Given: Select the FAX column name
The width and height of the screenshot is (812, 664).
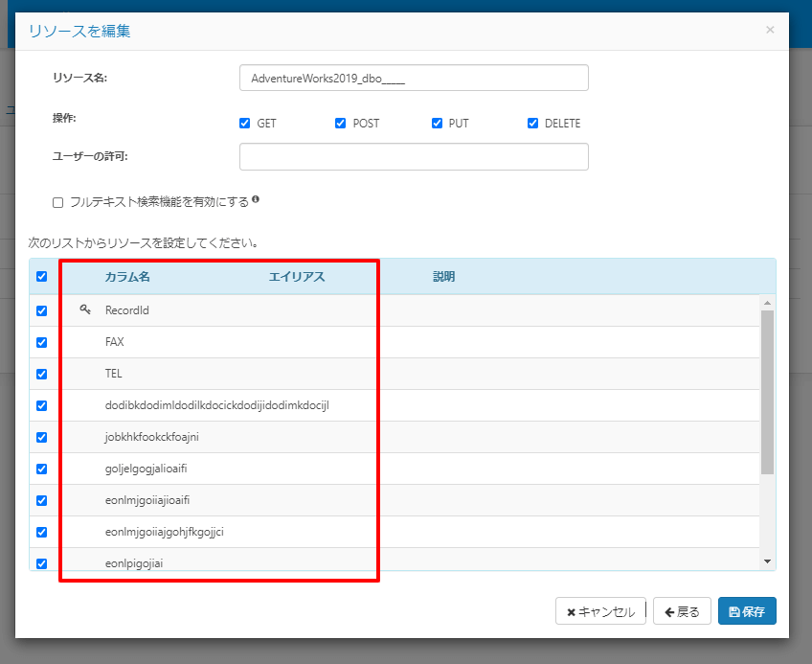Looking at the screenshot, I should pyautogui.click(x=115, y=342).
